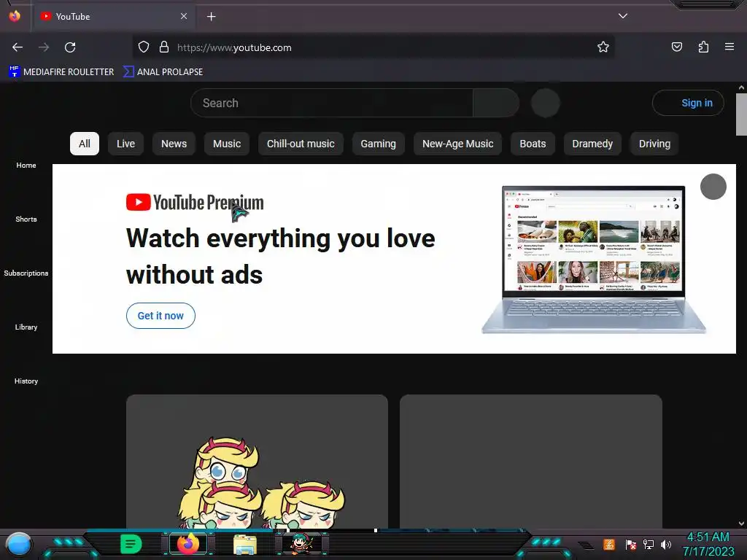Go to Home in YouTube sidebar

pos(26,166)
